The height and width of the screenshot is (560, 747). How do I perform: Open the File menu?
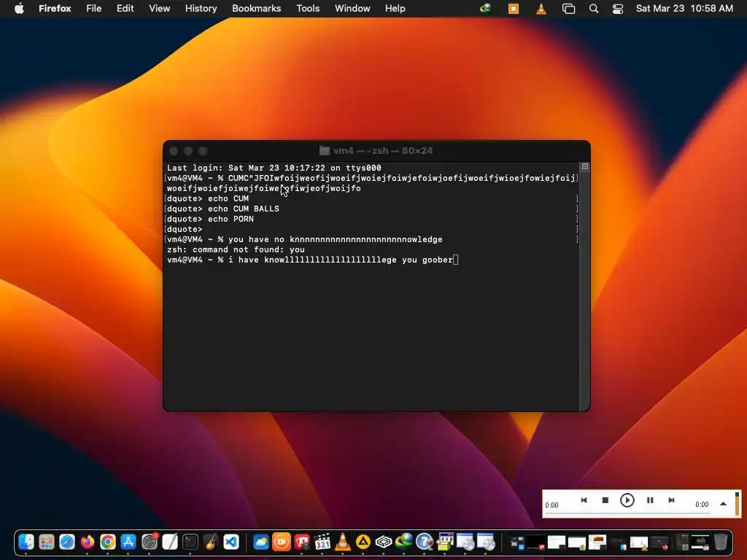pyautogui.click(x=94, y=9)
